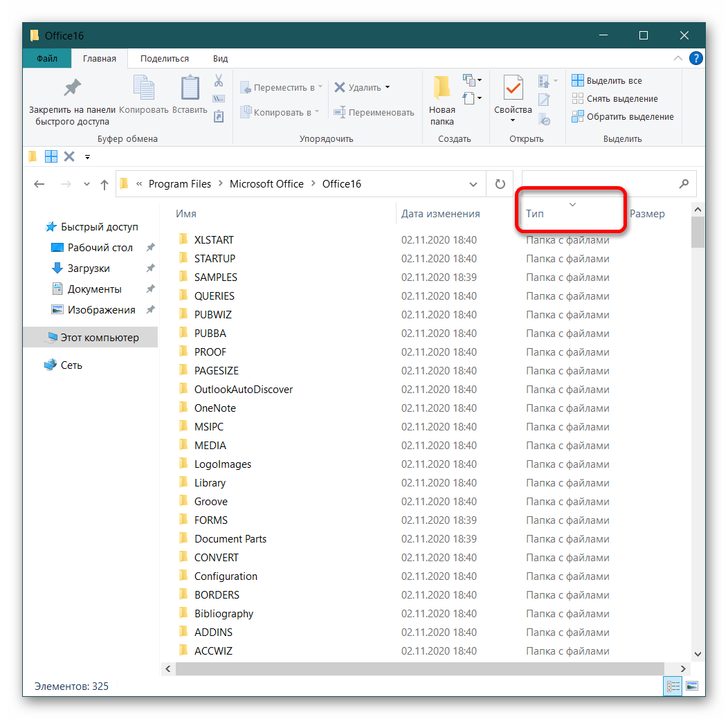The image size is (728, 719).
Task: Navigate back with the left arrow
Action: click(39, 184)
